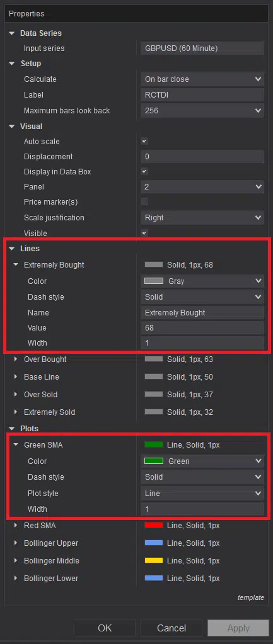
Task: Expand the Over Bought line settings
Action: pyautogui.click(x=16, y=359)
